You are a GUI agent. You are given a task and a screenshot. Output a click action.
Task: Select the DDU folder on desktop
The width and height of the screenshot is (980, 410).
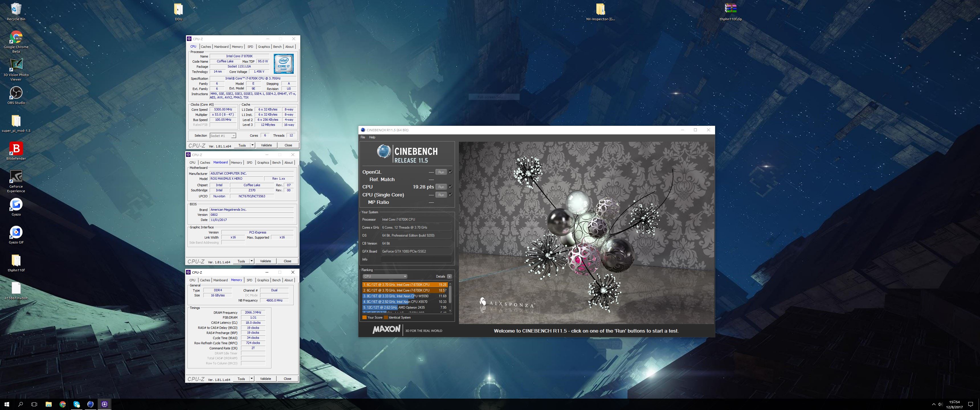pos(178,11)
